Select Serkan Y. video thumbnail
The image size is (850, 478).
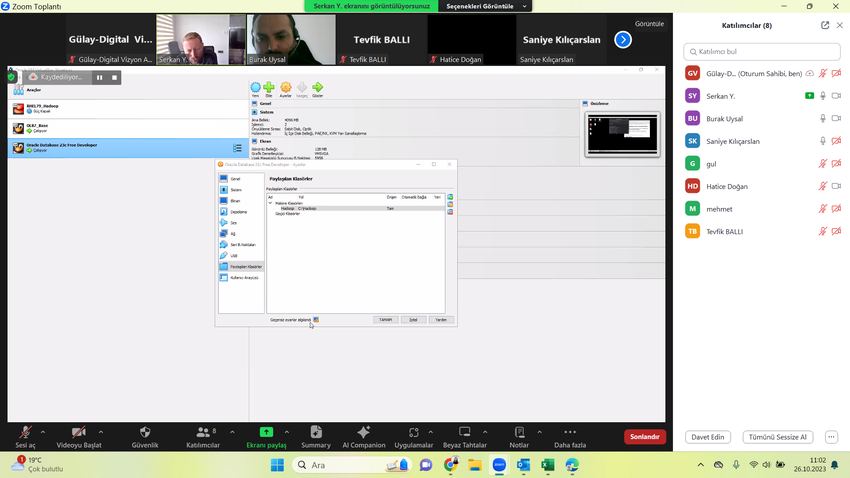pyautogui.click(x=201, y=40)
